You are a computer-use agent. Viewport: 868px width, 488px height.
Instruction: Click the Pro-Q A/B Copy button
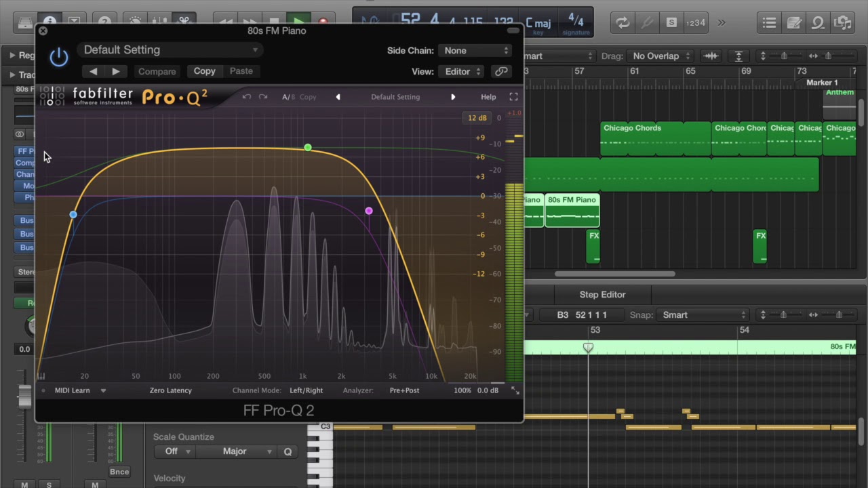(x=308, y=97)
